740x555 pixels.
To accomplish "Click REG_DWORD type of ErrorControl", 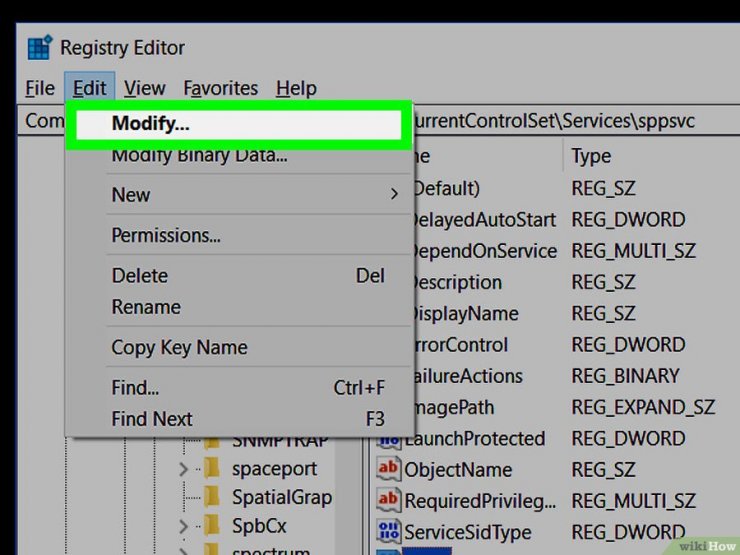I will tap(628, 345).
